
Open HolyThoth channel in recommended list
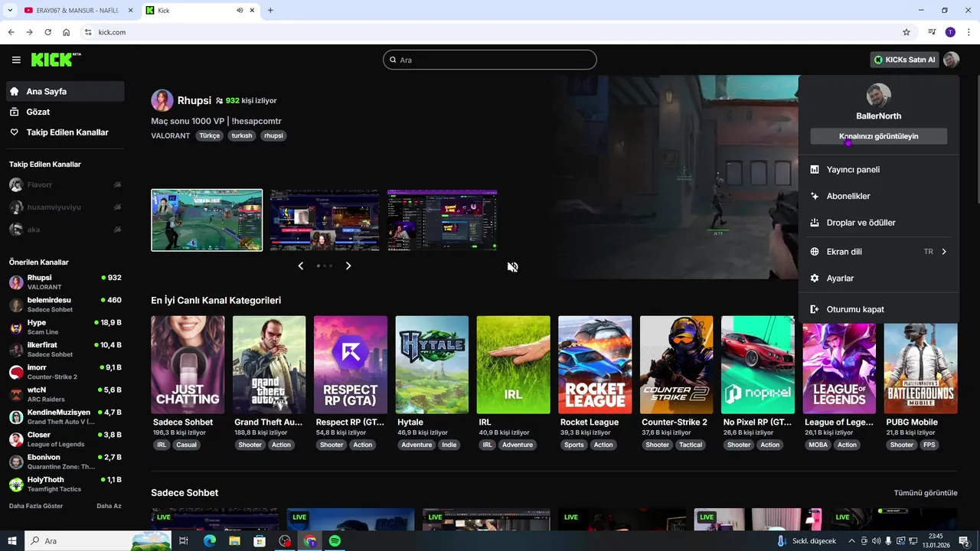[65, 484]
